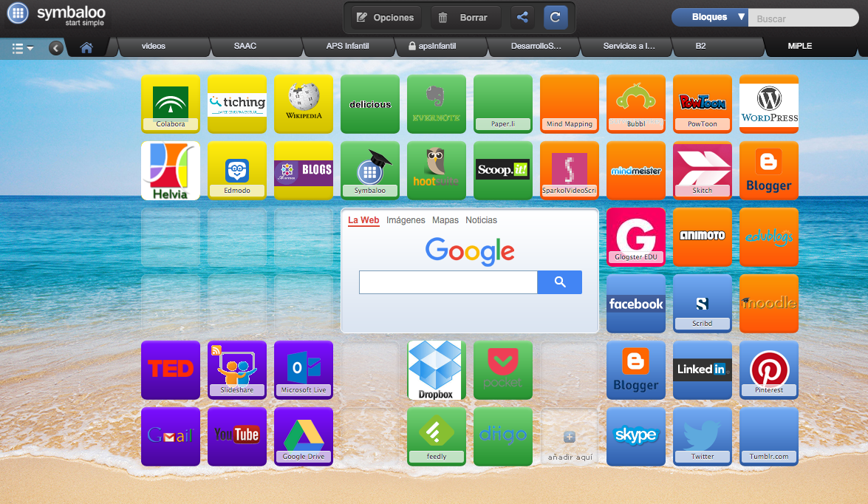Screen dimensions: 868x504
Task: Switch to the APS Infantil tab
Action: click(348, 47)
